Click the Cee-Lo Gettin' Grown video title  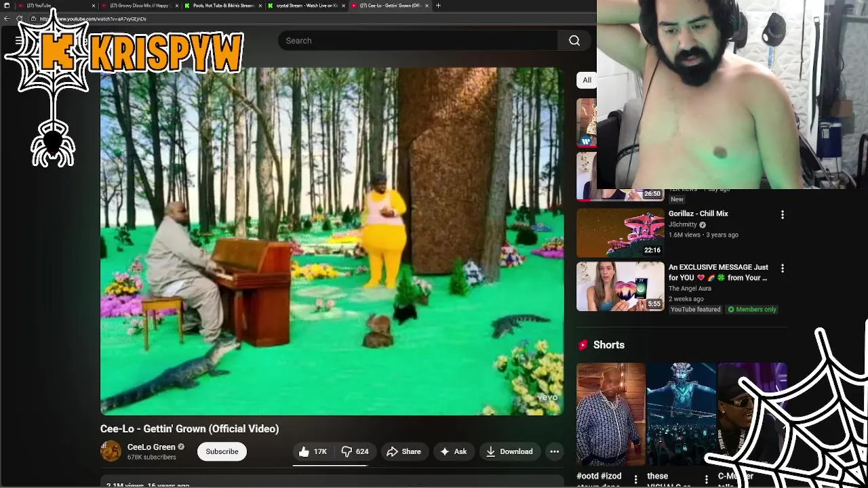189,428
